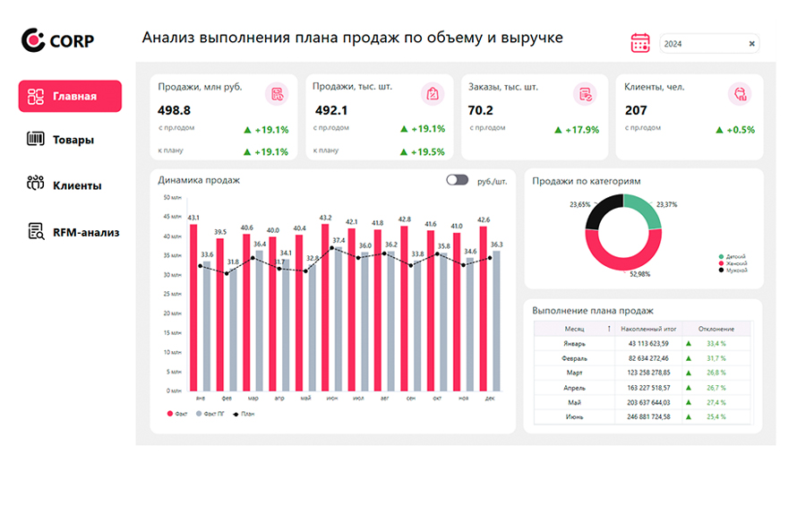Click the Главная dashboard icon in sidebar
Screen dimensions: 797x532
coord(36,96)
